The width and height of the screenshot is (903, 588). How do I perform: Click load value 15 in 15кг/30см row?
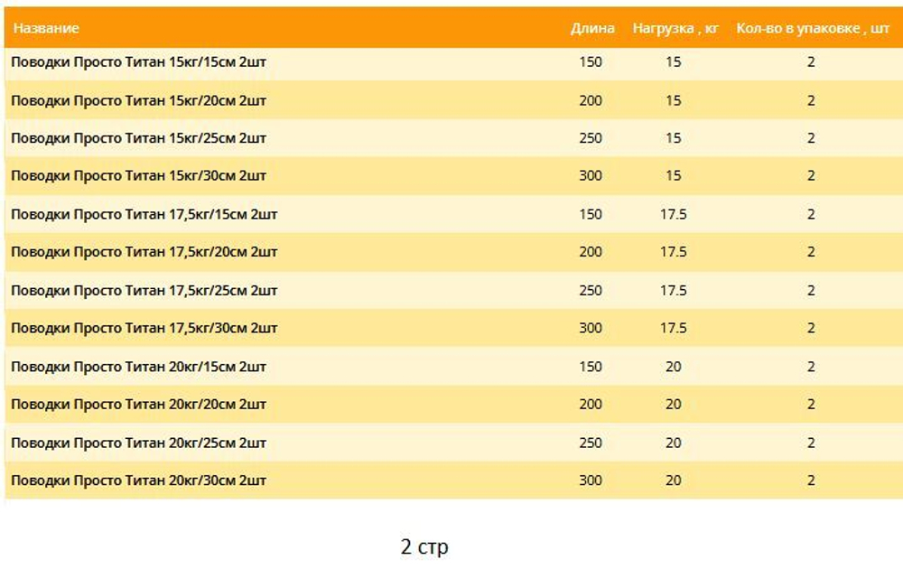tap(674, 175)
